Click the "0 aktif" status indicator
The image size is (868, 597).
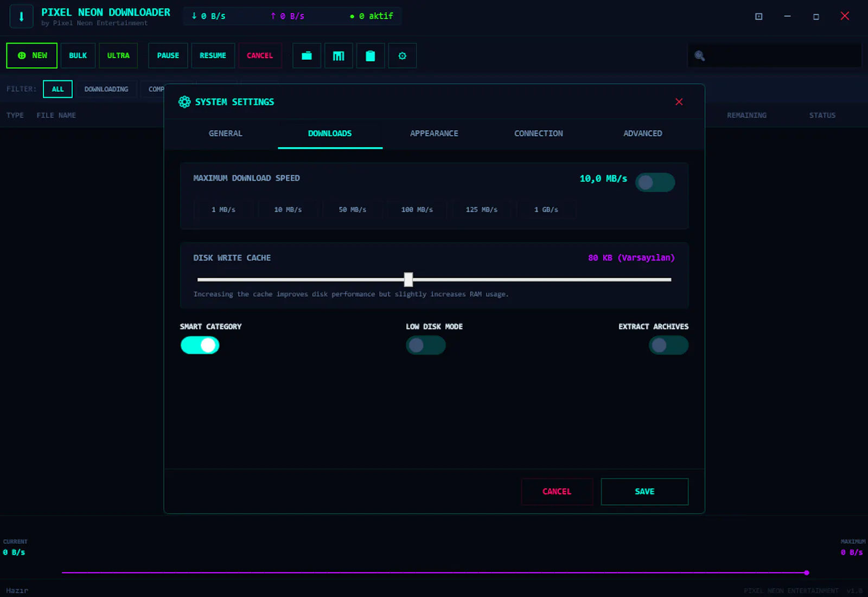[x=372, y=16]
